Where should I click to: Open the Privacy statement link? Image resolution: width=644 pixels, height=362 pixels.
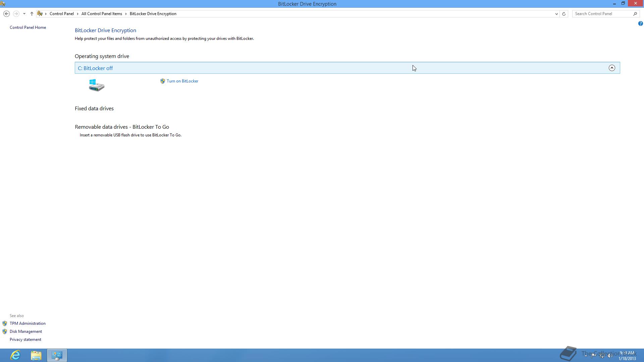[25, 340]
